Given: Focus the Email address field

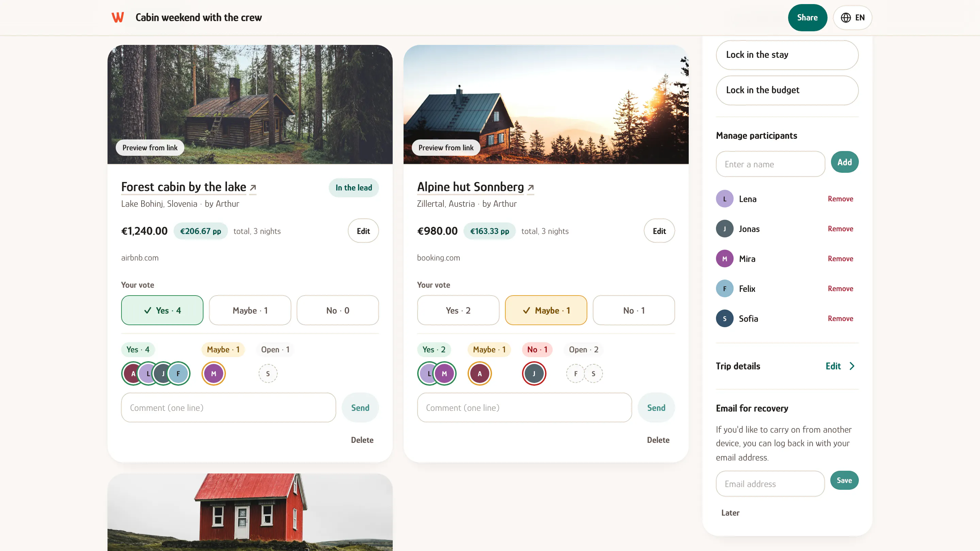Looking at the screenshot, I should 770,484.
